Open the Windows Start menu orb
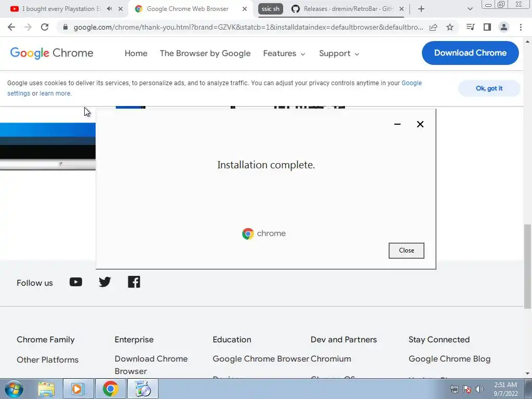The image size is (532, 399). 14,389
